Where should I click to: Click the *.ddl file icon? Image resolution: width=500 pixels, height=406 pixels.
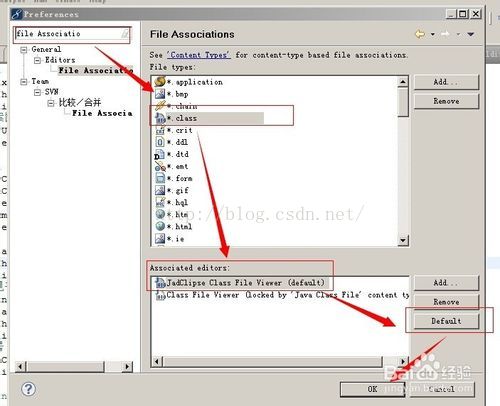[160, 142]
